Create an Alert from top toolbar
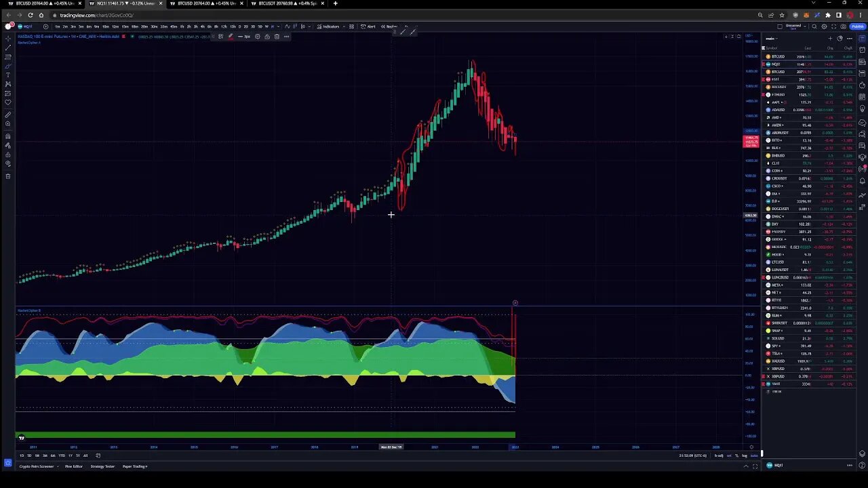This screenshot has height=488, width=868. click(x=368, y=26)
